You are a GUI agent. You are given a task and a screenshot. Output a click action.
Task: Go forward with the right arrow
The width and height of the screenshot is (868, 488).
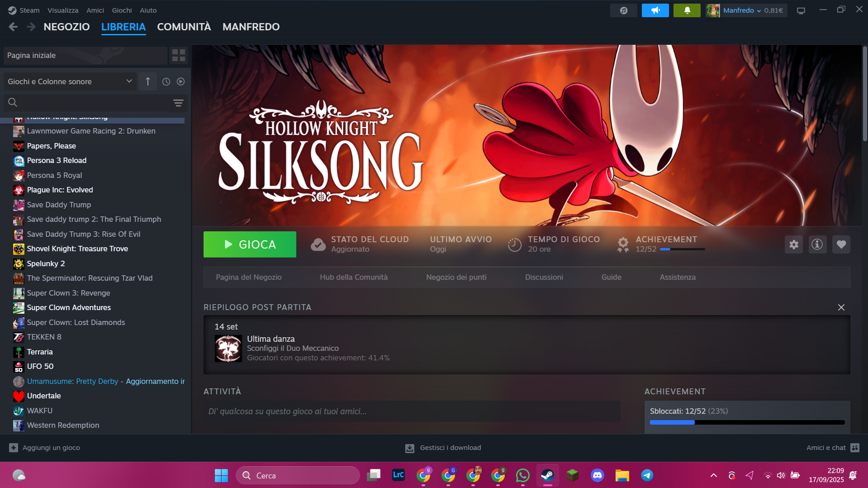[31, 27]
